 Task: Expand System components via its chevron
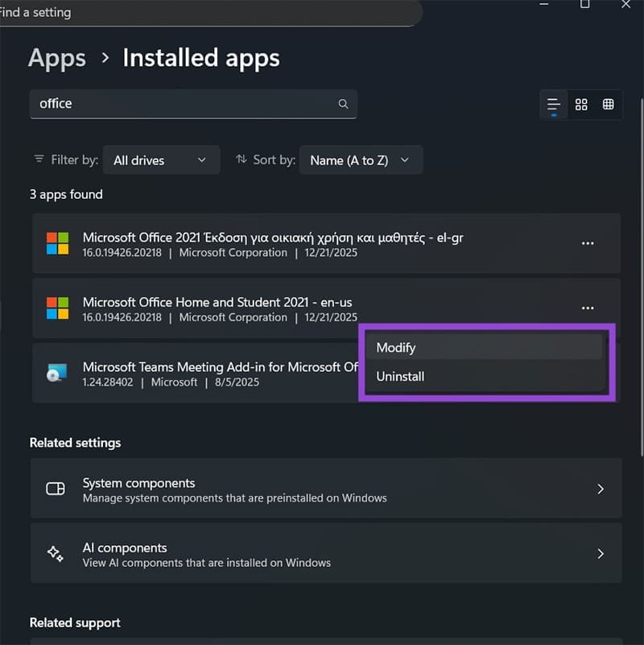point(600,489)
